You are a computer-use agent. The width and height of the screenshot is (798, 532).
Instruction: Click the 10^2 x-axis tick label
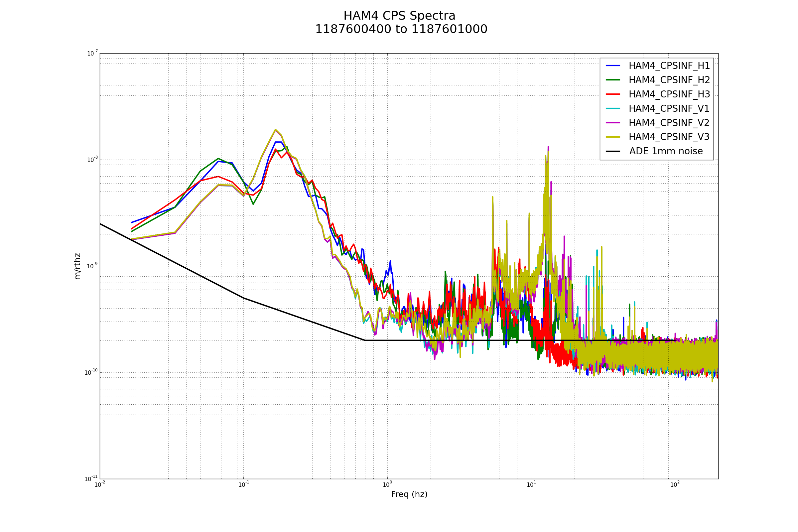pos(675,484)
